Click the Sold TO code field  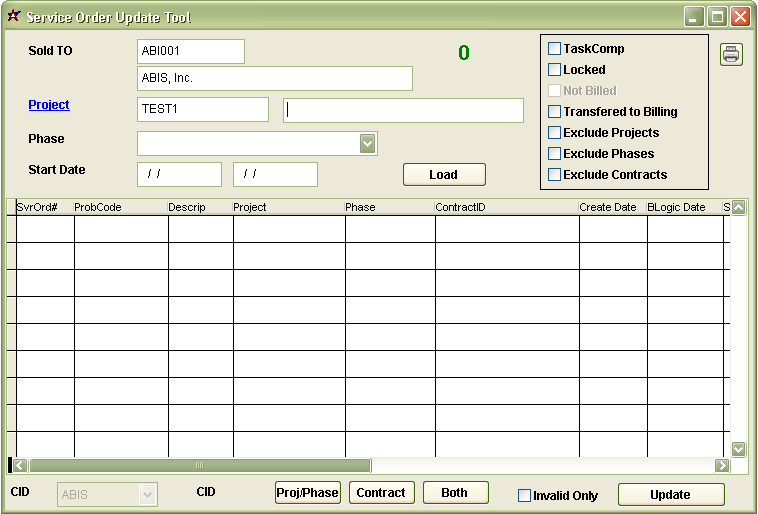coord(190,51)
